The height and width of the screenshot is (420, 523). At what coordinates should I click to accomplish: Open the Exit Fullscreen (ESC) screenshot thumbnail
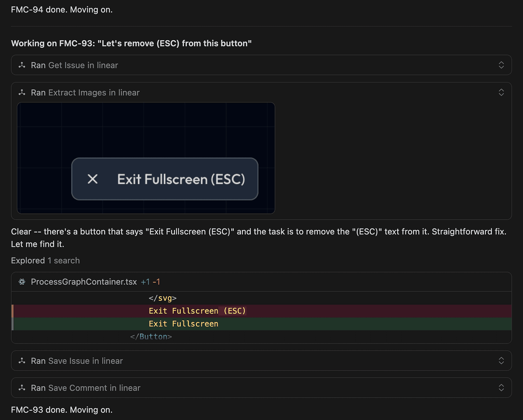(146, 158)
